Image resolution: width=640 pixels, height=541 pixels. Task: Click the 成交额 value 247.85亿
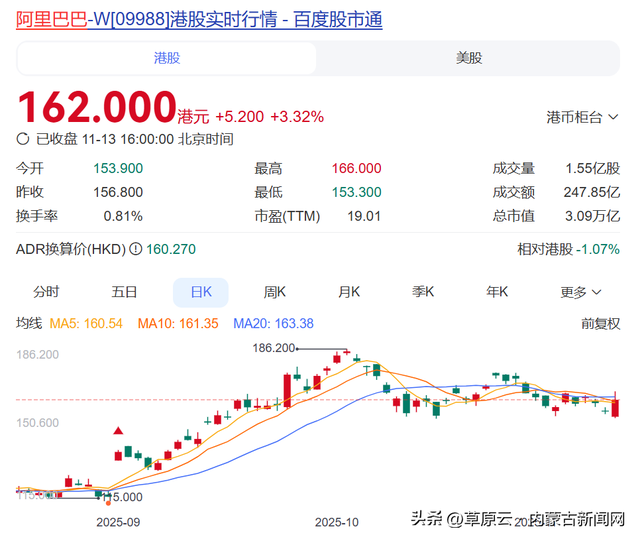pyautogui.click(x=592, y=192)
